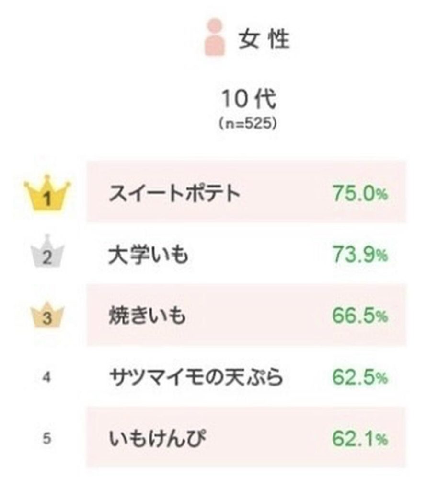This screenshot has height=491, width=448.
Task: Click the silver crown rank 2 icon
Action: [x=47, y=251]
